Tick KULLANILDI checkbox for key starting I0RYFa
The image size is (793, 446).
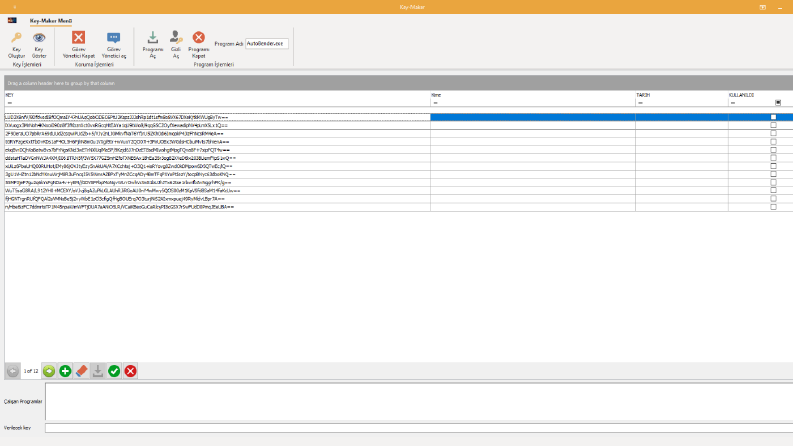(773, 142)
